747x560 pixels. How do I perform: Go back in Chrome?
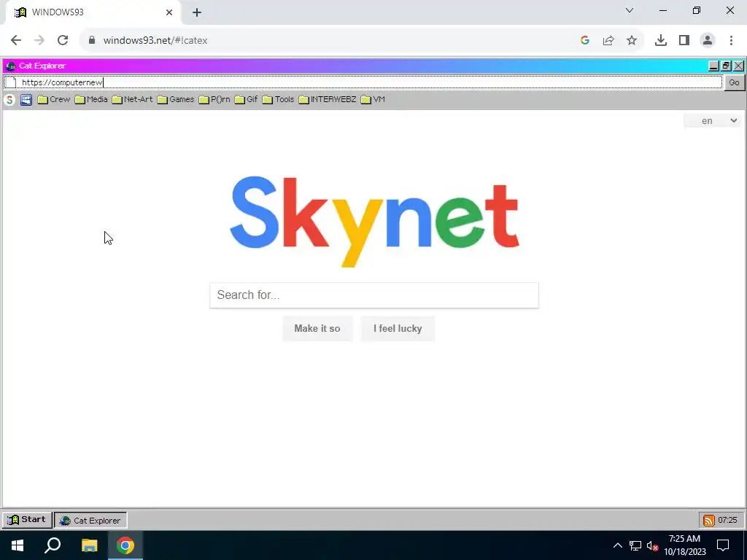click(x=16, y=41)
